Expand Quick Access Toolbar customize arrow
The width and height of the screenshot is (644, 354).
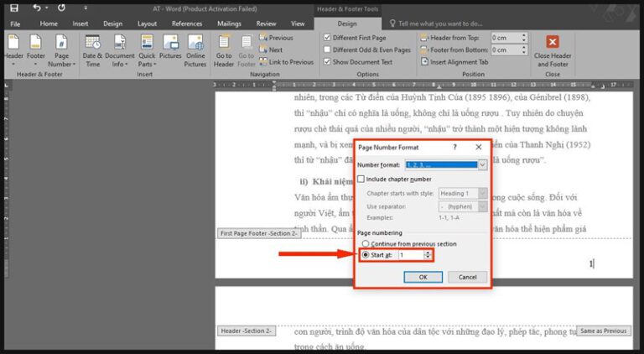[x=86, y=8]
